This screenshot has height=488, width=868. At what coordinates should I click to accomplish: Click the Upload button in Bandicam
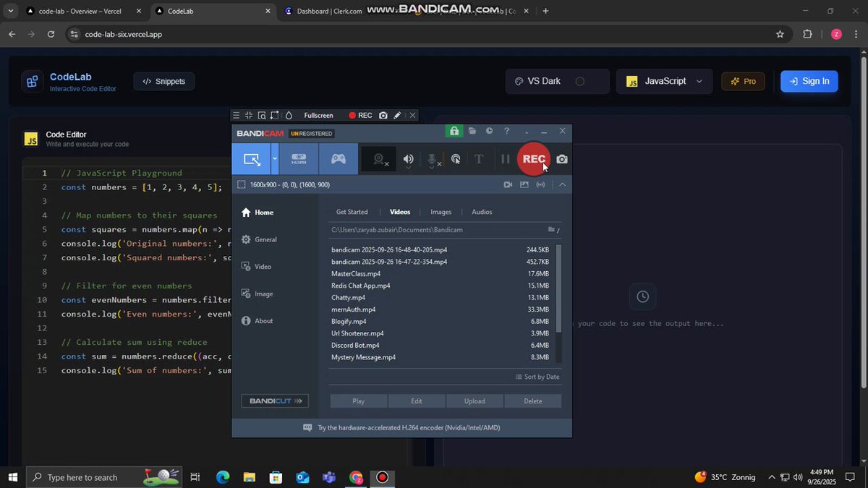click(475, 401)
